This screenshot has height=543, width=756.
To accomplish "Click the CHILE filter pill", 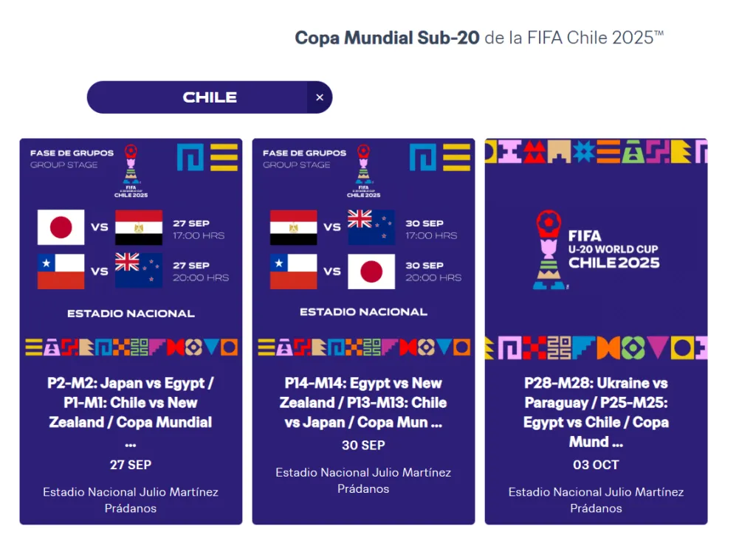I will click(x=210, y=97).
